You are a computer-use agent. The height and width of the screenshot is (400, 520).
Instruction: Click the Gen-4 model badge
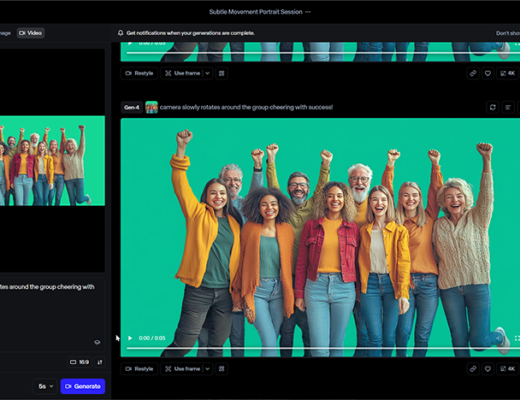[132, 107]
